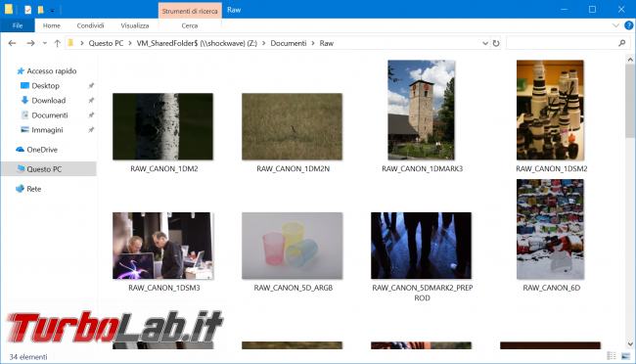Select the RAW_CANON_1DM2 thumbnail

click(x=162, y=126)
